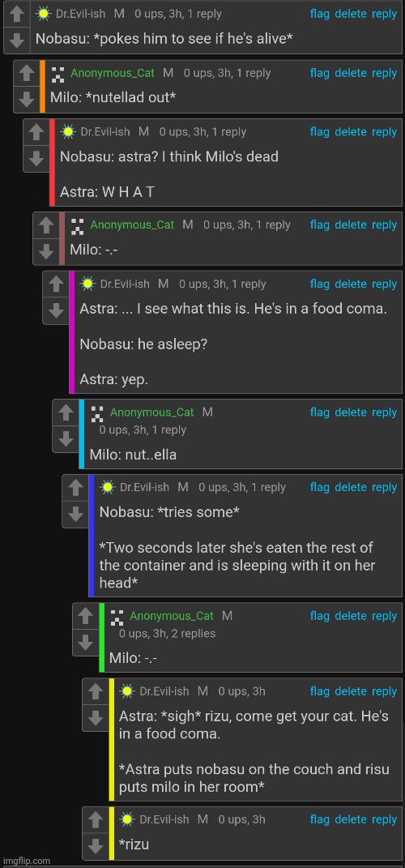Image resolution: width=405 pixels, height=868 pixels.
Task: Flag the "he asleep?" comment
Action: coord(319,284)
